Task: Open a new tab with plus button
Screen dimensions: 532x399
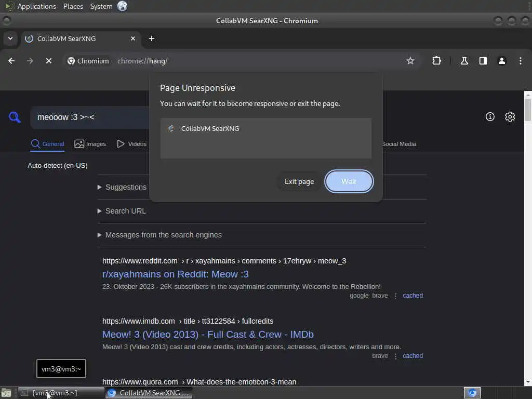Action: [x=152, y=38]
